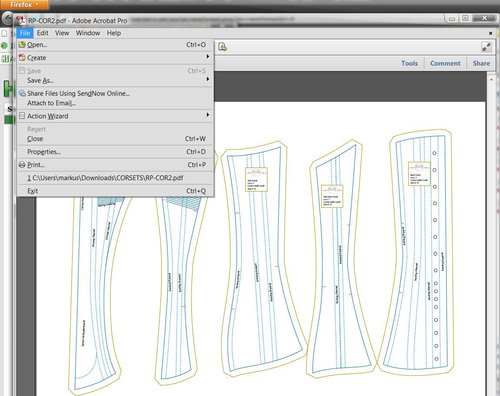Open the View menu
This screenshot has width=500, height=396.
tap(62, 33)
